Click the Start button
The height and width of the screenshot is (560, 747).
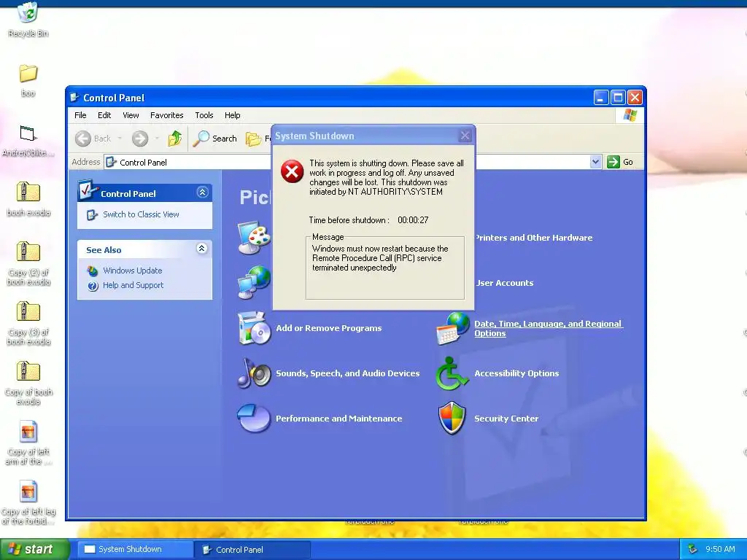(34, 549)
